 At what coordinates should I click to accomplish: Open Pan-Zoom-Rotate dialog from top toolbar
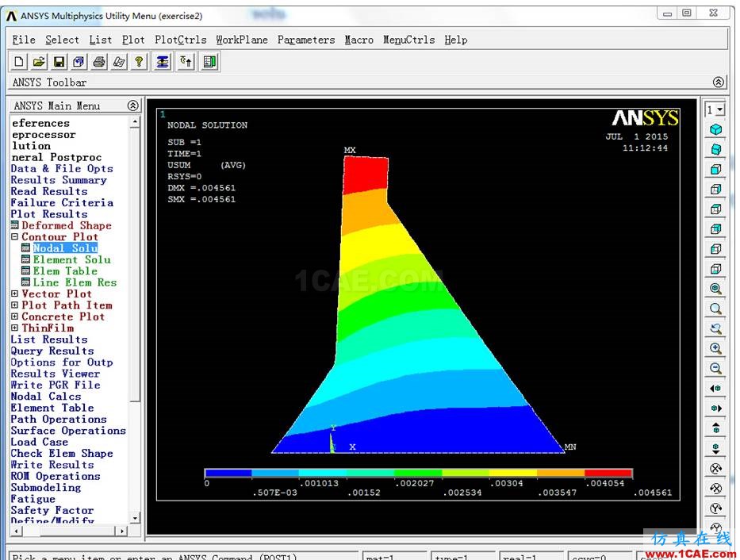[x=79, y=62]
